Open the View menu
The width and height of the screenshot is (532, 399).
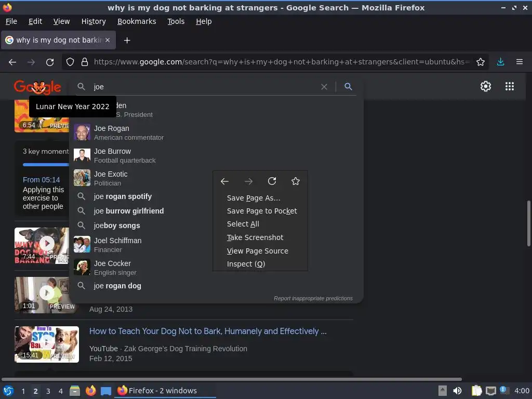point(61,21)
